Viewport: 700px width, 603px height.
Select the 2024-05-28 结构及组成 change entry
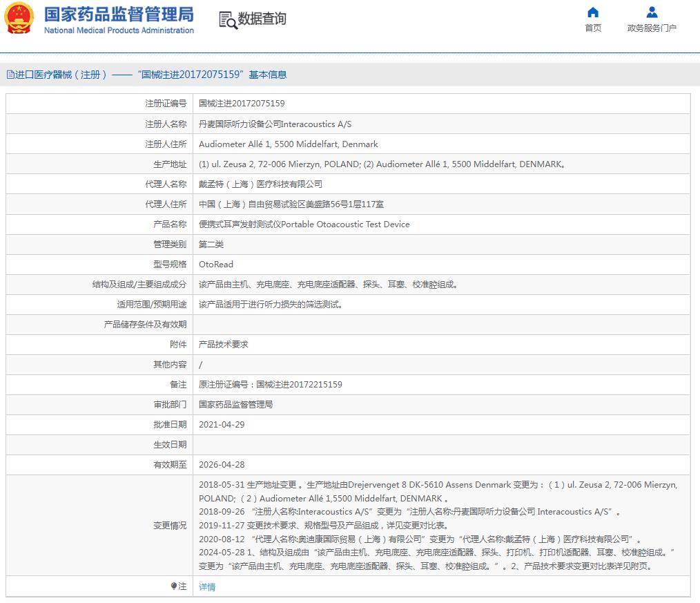point(436,559)
